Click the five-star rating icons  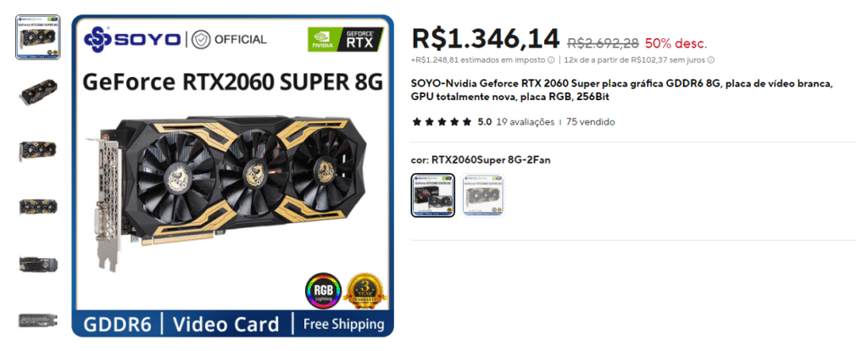(441, 122)
